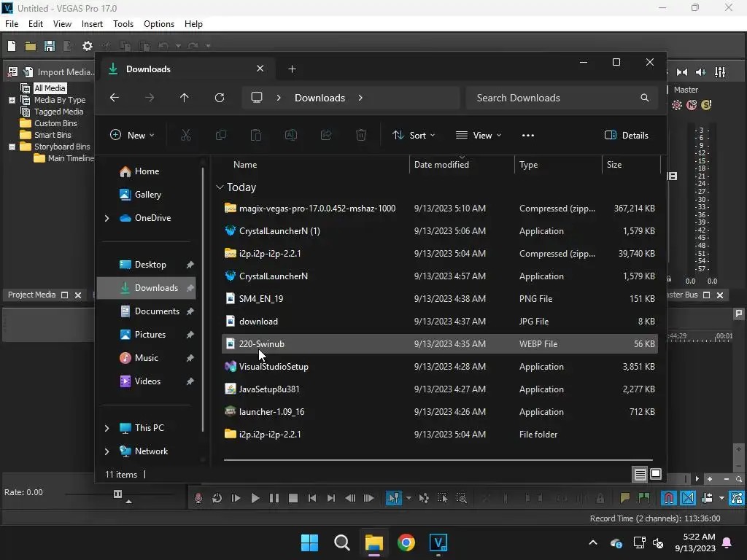Go to start of project
Screen dimensions: 747x560
[312, 498]
